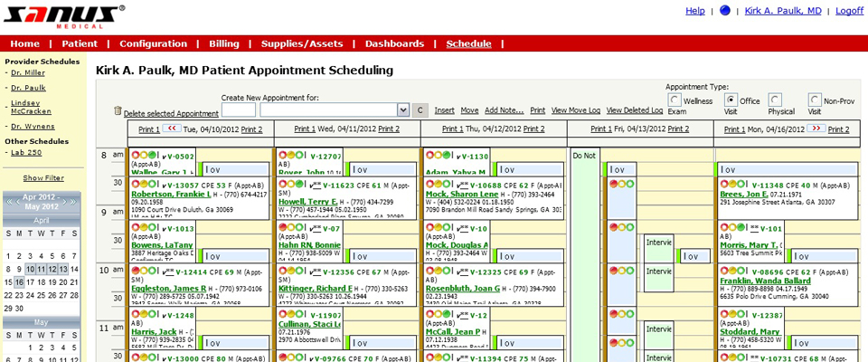The height and width of the screenshot is (362, 868).
Task: Click the Sanus Medical logo
Action: tap(64, 16)
